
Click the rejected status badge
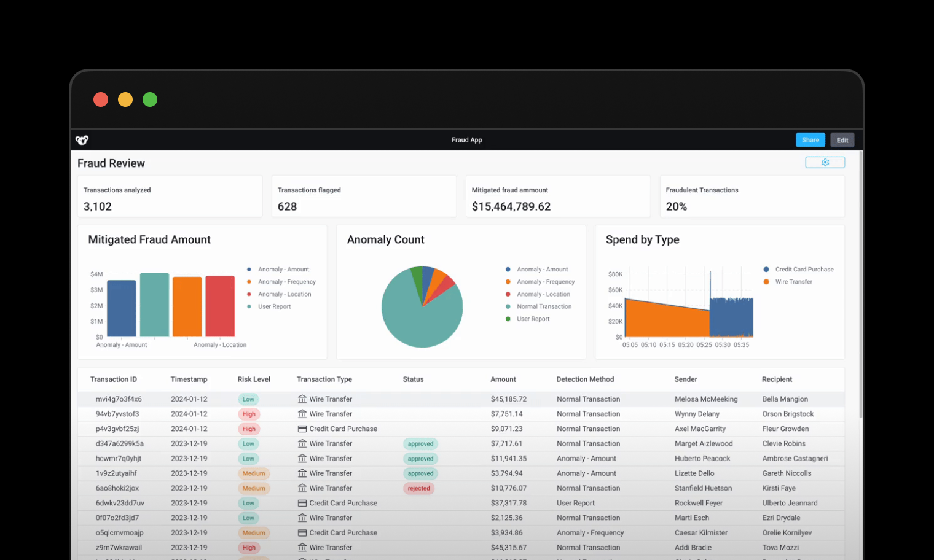[x=418, y=488]
